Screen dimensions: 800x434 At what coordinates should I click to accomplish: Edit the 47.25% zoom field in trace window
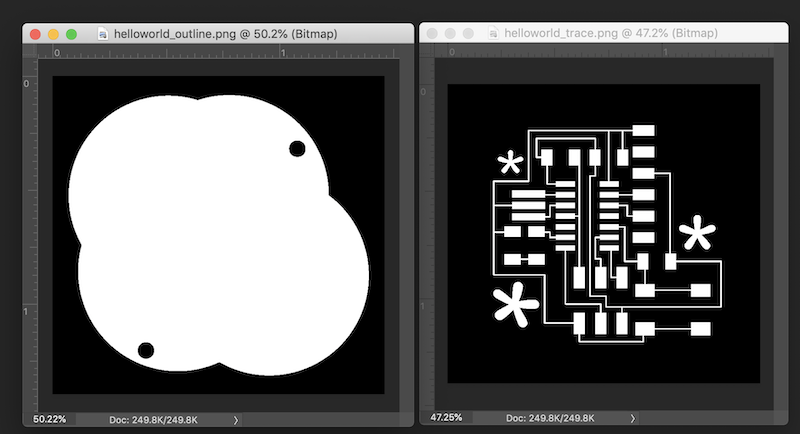[x=446, y=418]
